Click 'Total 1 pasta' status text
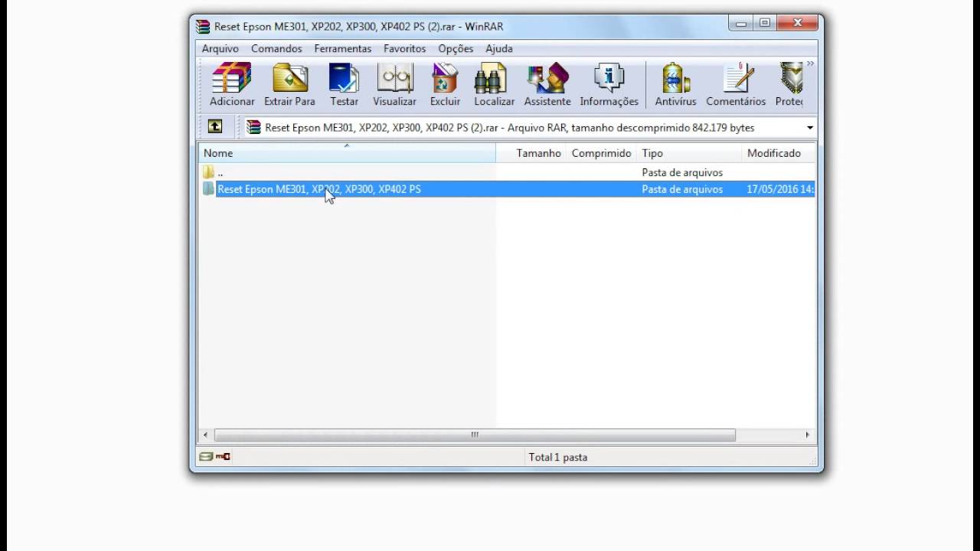This screenshot has height=551, width=980. tap(558, 457)
